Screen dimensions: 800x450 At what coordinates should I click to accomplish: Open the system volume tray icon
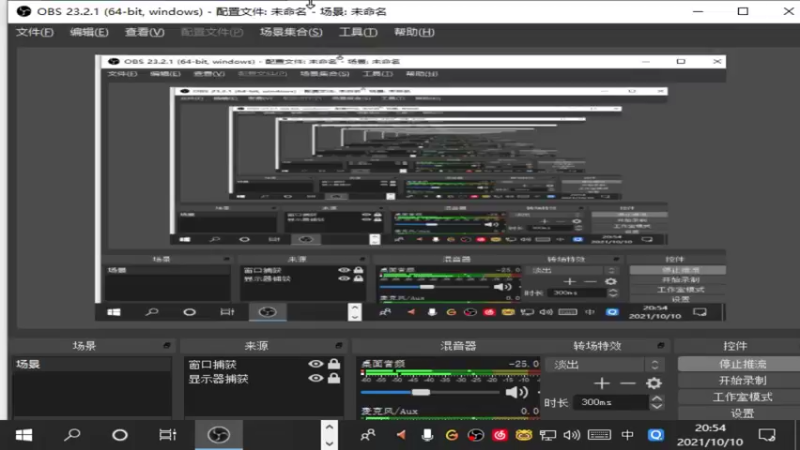coord(572,435)
